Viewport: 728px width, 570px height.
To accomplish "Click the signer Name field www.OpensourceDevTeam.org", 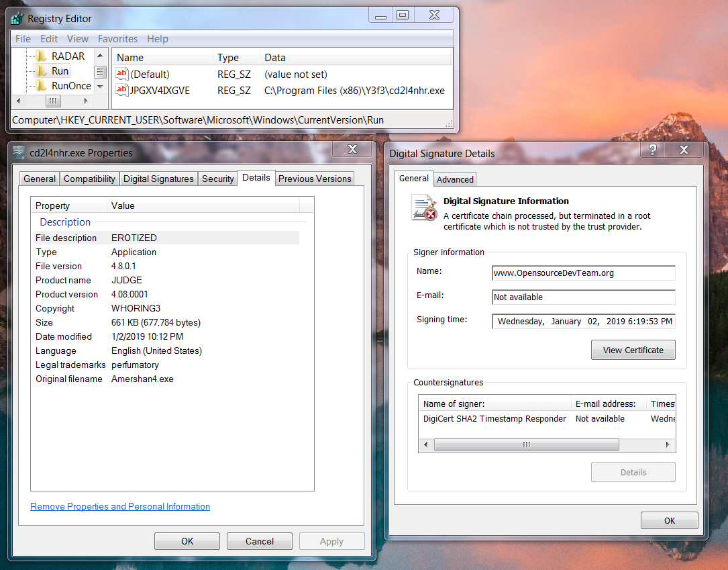I will tap(584, 273).
